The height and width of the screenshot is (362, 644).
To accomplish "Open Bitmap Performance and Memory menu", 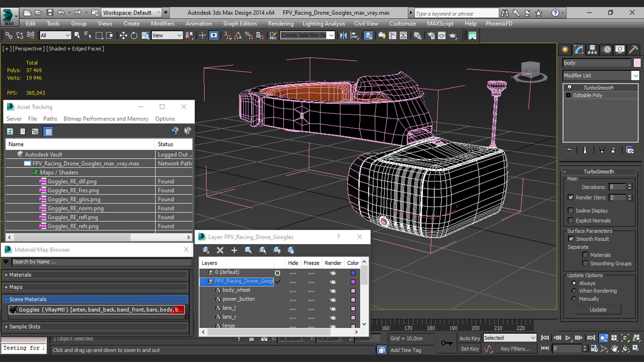I will (106, 119).
